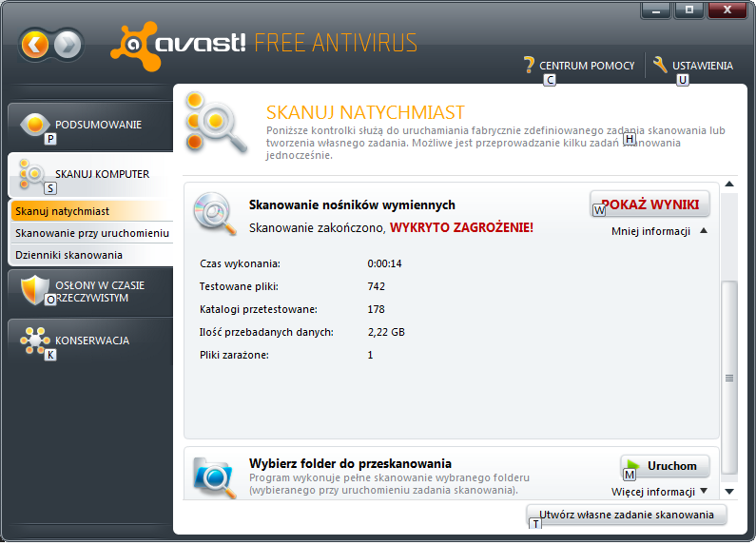The width and height of the screenshot is (756, 545).
Task: Expand details via Więcej informacji
Action: point(659,492)
